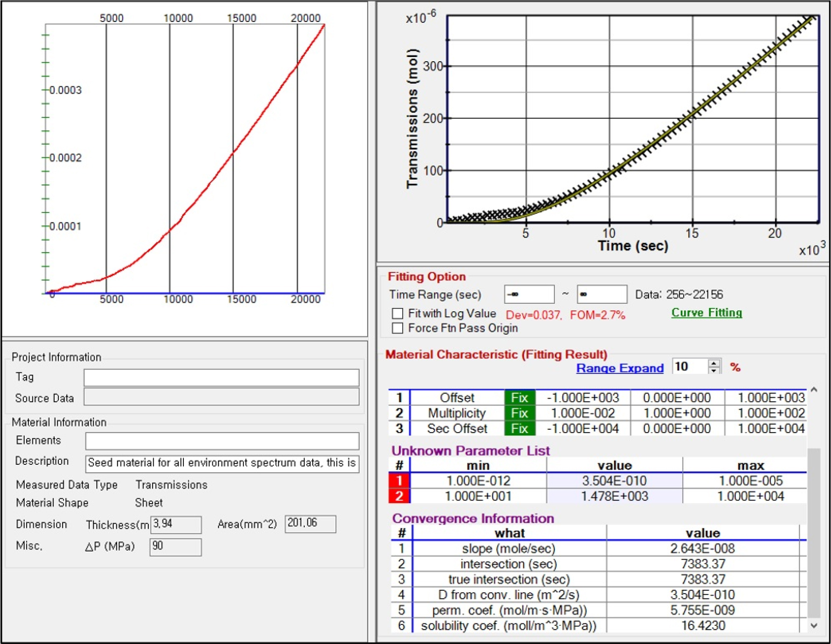
Task: Focus the Tag input field
Action: [221, 378]
